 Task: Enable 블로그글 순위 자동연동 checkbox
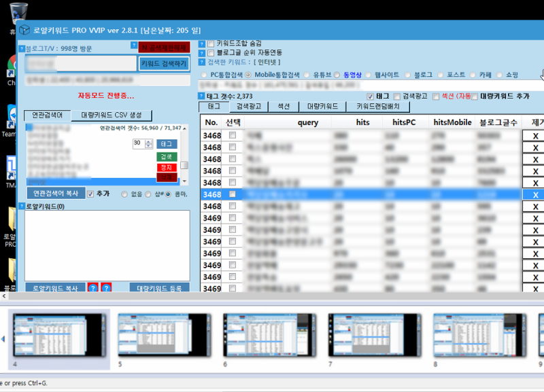click(211, 53)
